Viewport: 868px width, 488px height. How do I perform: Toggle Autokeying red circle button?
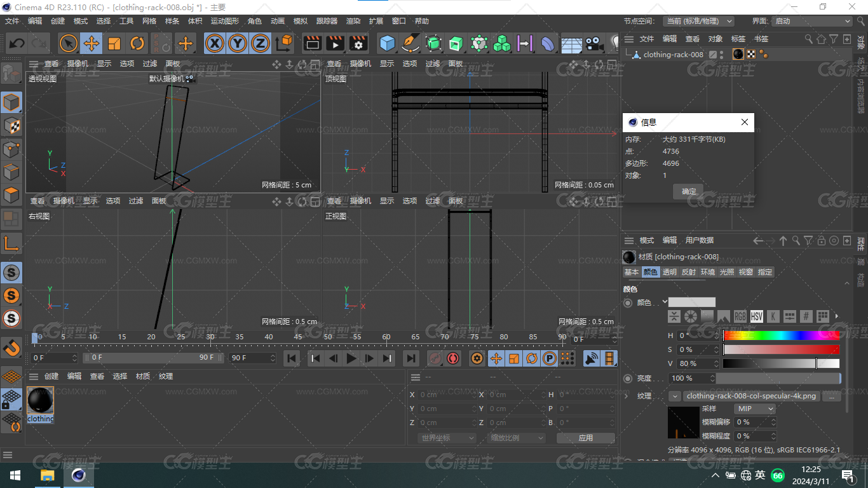tap(452, 358)
